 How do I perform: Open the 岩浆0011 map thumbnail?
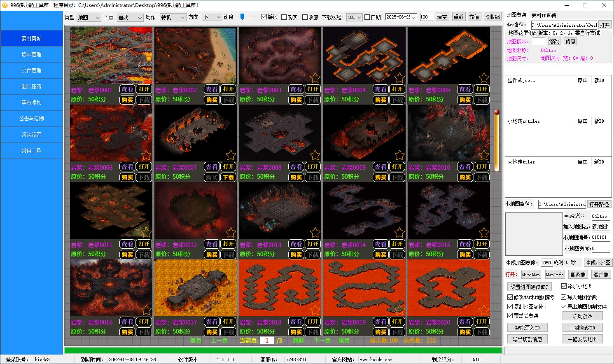click(x=111, y=210)
